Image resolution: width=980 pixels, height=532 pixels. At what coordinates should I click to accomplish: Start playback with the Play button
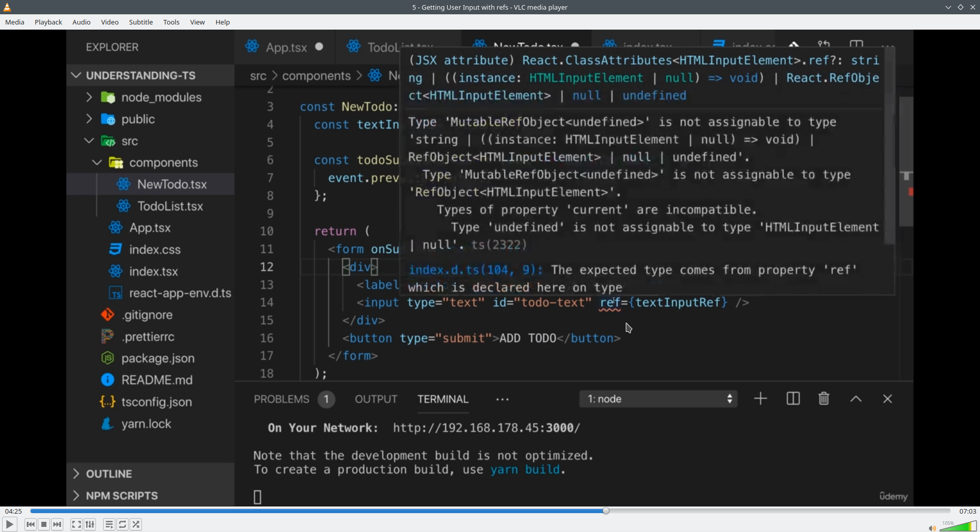(x=9, y=524)
